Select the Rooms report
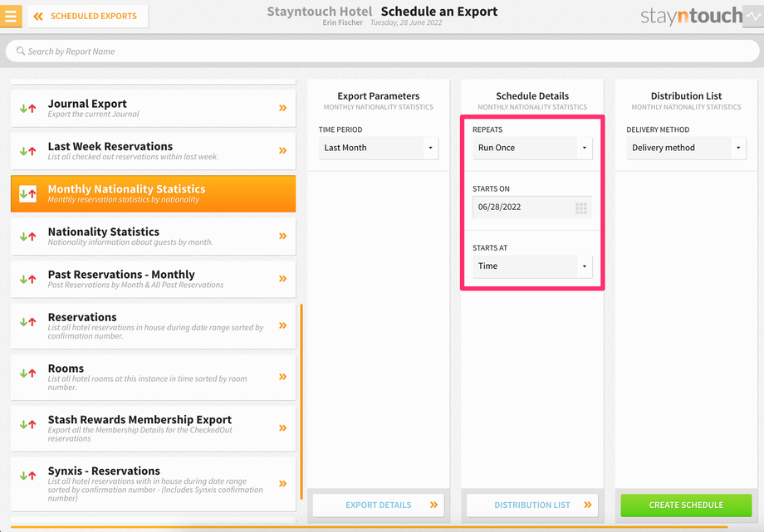 [153, 378]
